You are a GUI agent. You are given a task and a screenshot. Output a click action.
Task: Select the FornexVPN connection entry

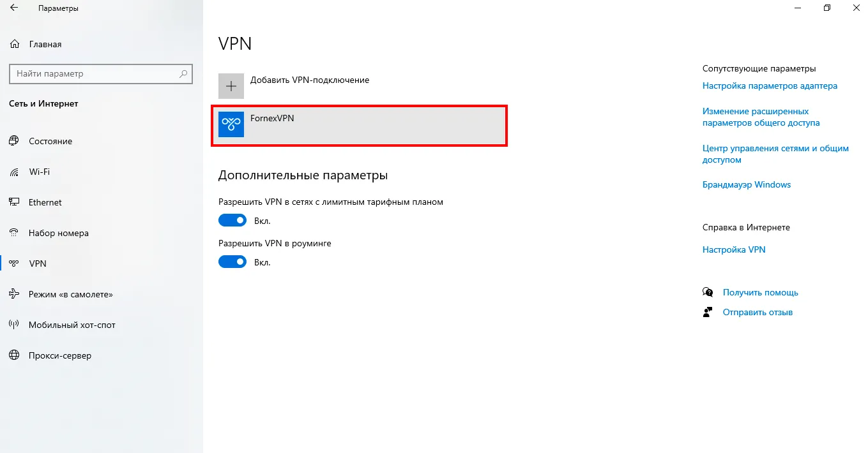click(359, 126)
